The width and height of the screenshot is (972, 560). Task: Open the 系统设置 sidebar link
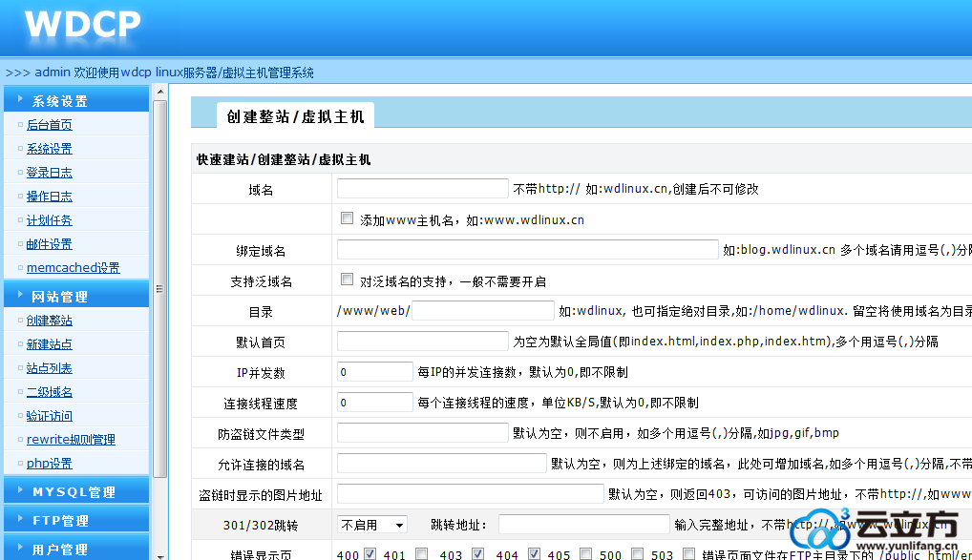(49, 149)
